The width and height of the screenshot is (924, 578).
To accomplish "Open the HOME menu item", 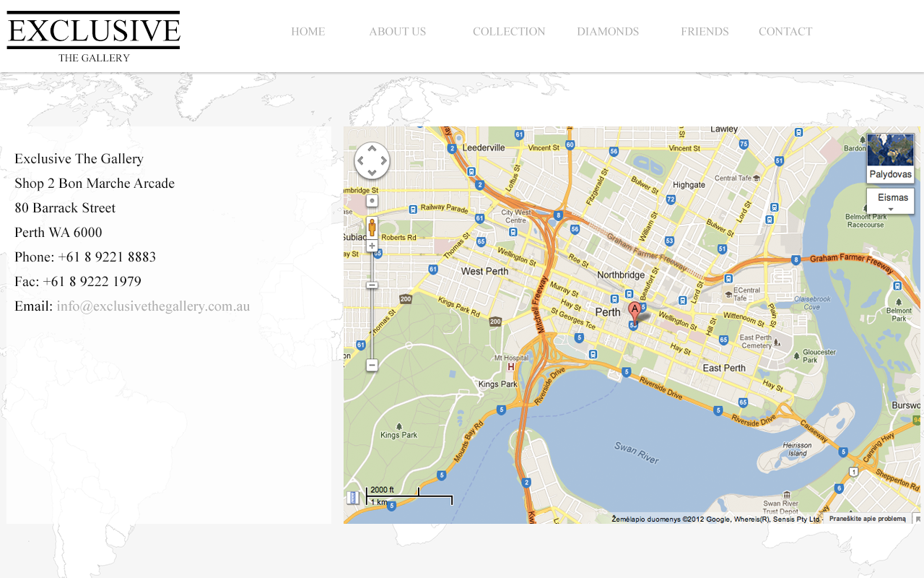I will [308, 32].
